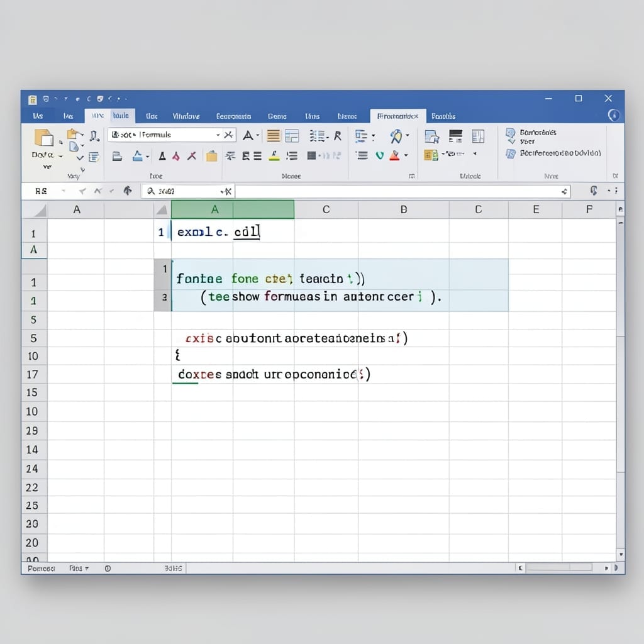
Task: Click the red X clear formatting icon
Action: point(192,156)
